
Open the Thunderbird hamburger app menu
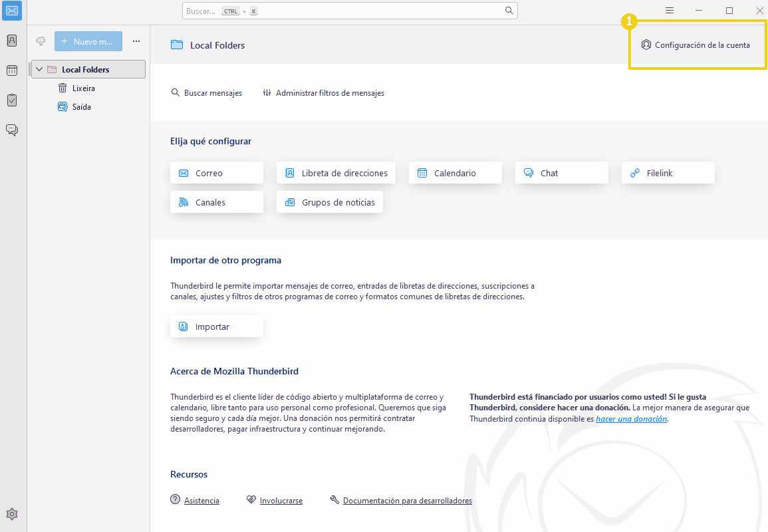pyautogui.click(x=670, y=11)
